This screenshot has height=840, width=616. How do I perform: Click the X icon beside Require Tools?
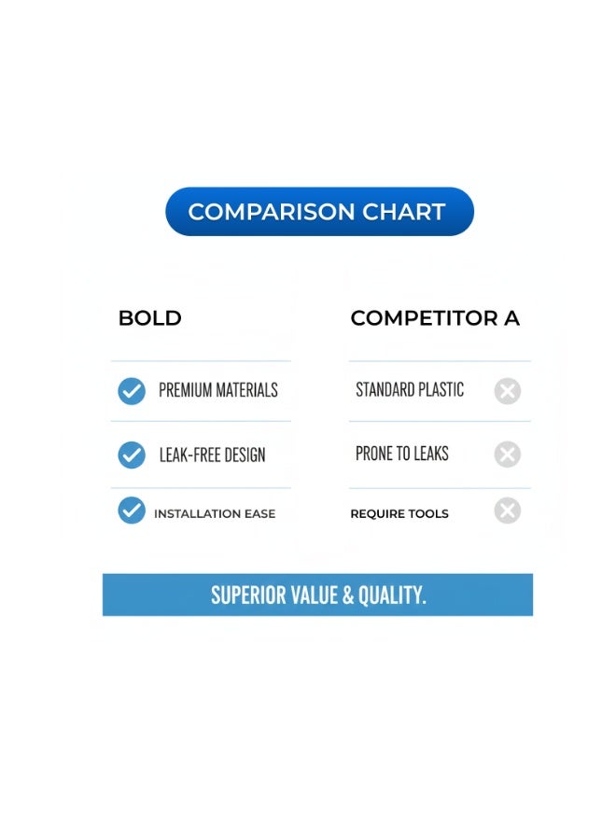tap(507, 511)
